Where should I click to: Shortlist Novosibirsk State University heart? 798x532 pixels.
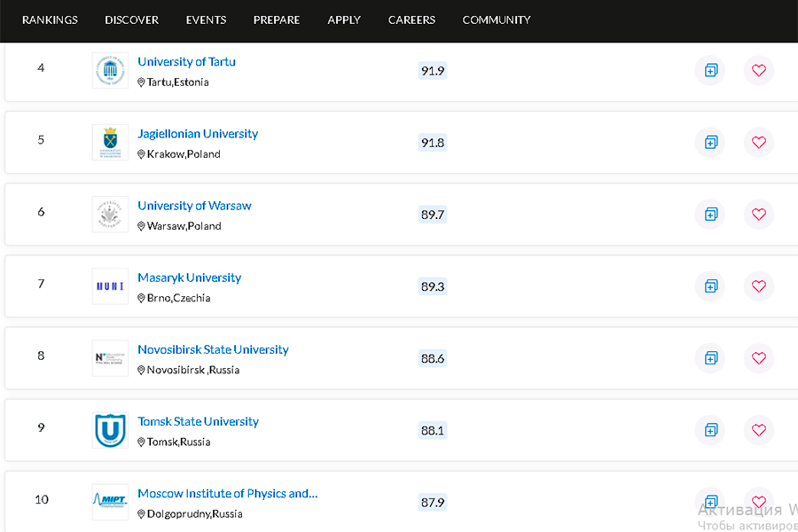click(758, 357)
